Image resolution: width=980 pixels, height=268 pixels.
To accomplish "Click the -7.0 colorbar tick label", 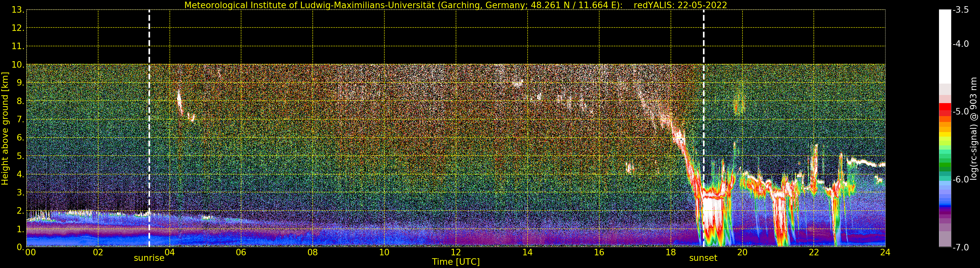I will pyautogui.click(x=961, y=248).
